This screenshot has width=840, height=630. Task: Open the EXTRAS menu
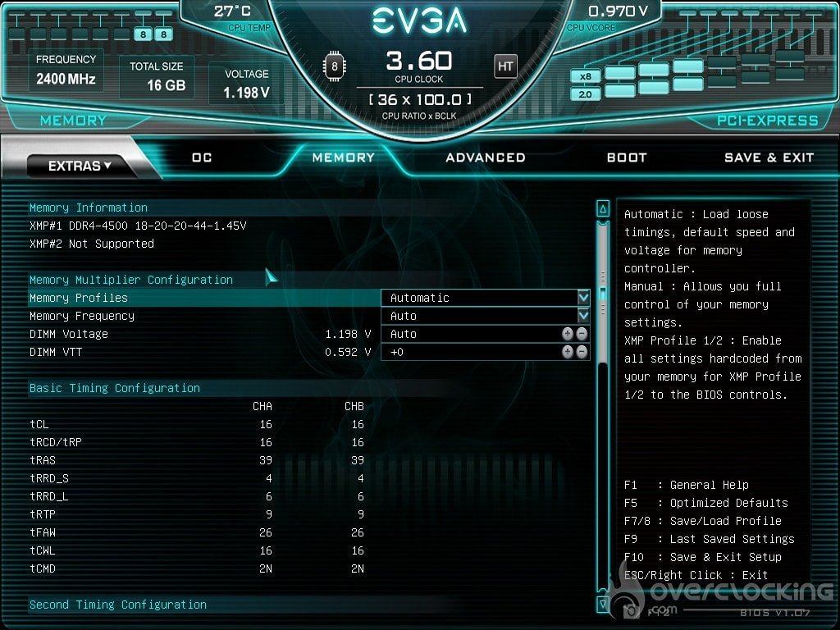point(80,166)
